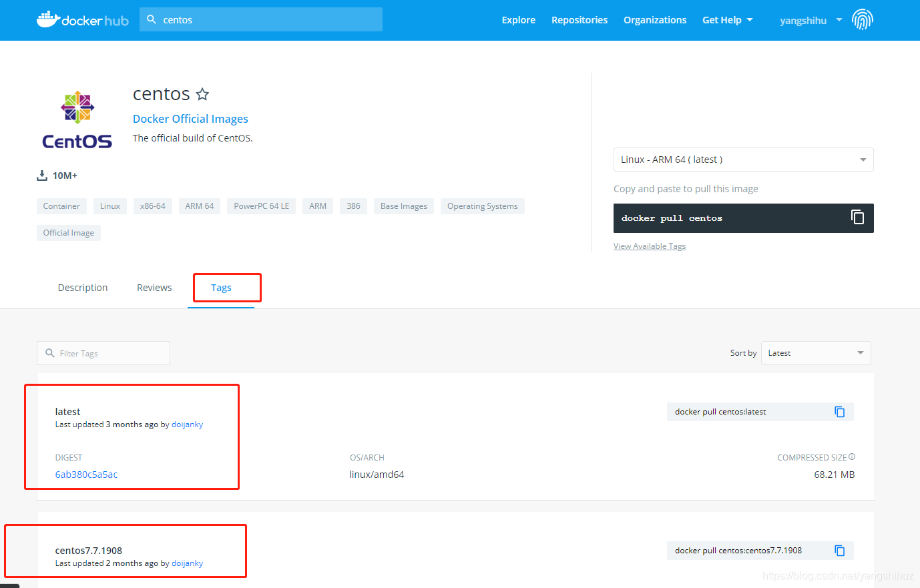The image size is (920, 588).
Task: Go to Explore in top navigation
Action: [x=519, y=20]
